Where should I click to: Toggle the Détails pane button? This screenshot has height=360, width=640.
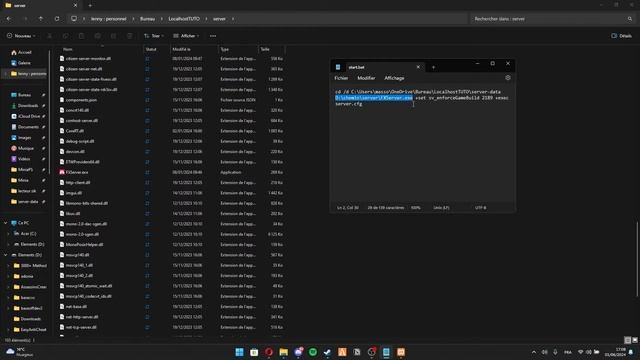(622, 36)
